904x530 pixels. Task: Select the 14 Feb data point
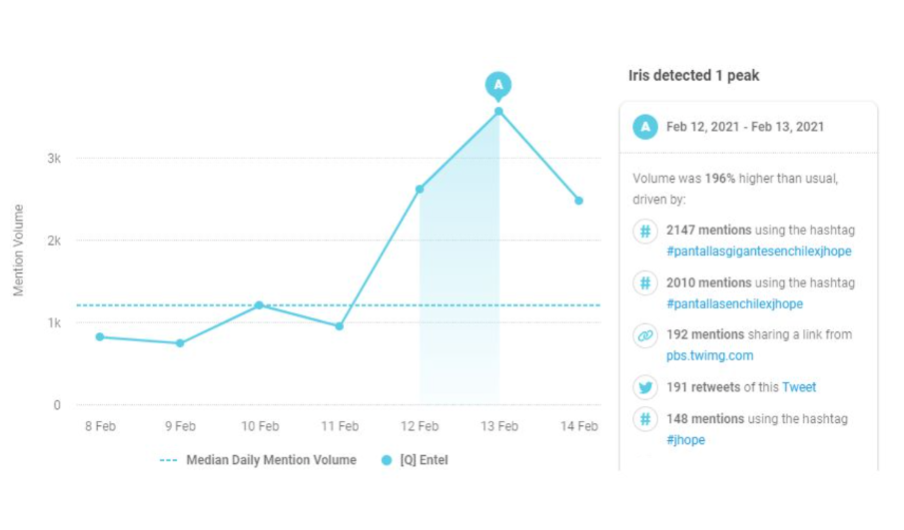tap(578, 201)
